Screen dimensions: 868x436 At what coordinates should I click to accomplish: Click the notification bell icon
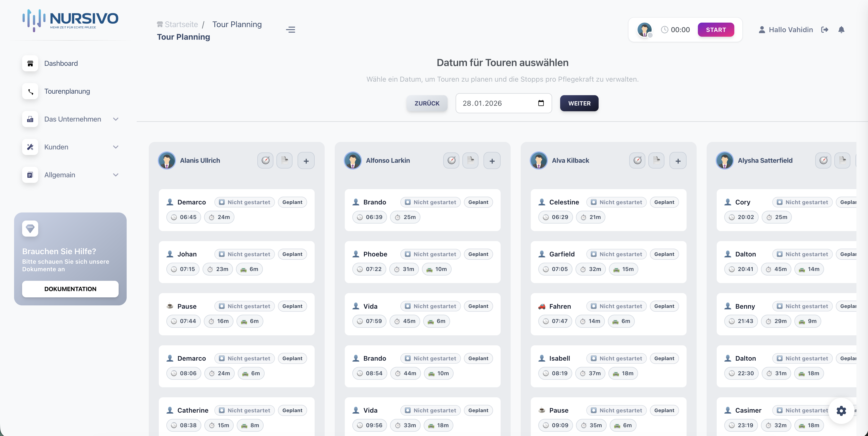click(x=841, y=30)
